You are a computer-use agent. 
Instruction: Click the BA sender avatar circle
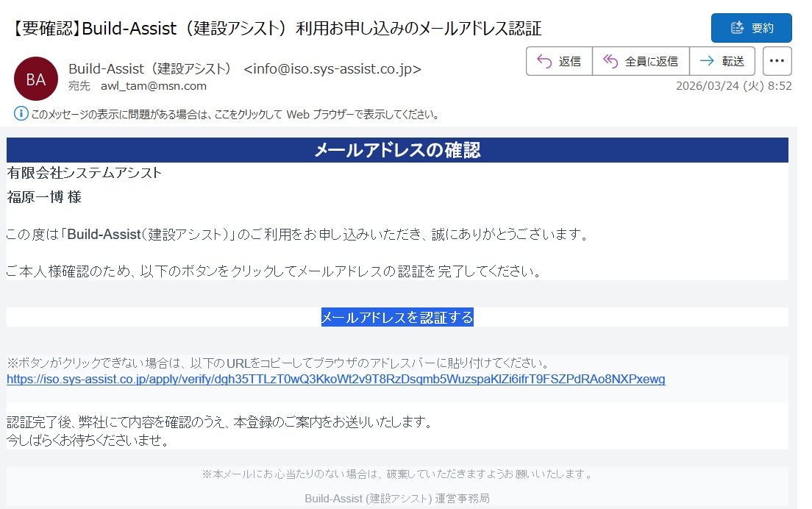36,79
